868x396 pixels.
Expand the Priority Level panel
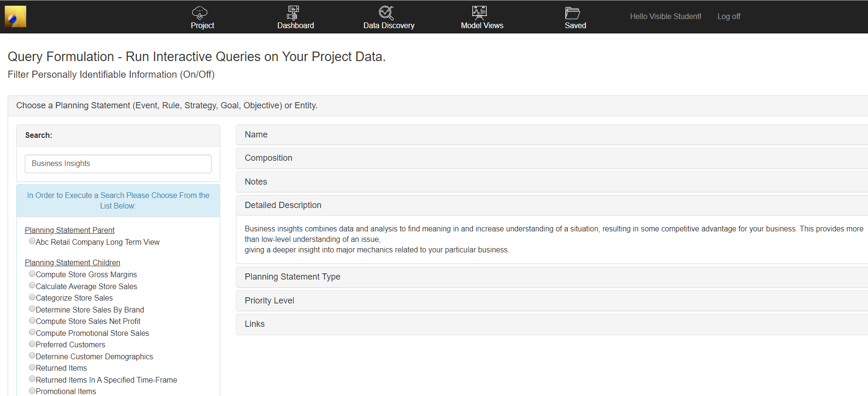click(552, 301)
